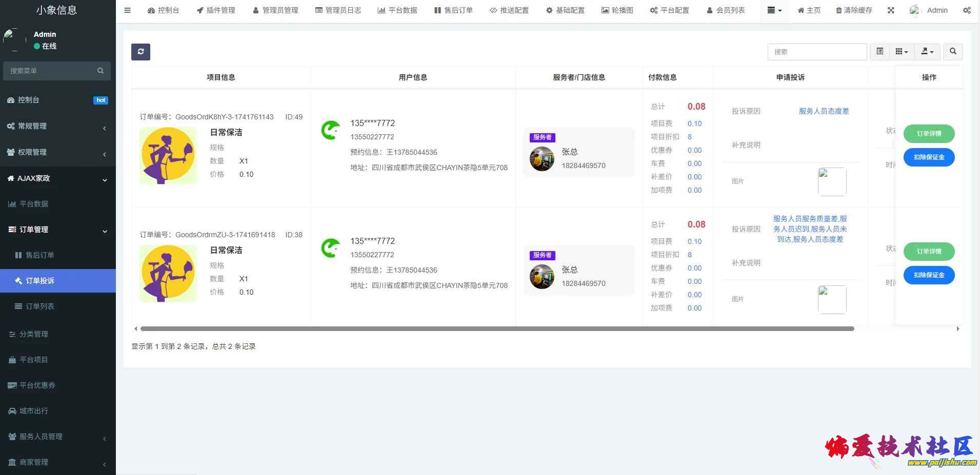Image resolution: width=980 pixels, height=475 pixels.
Task: Click the refresh table button
Action: coord(141,52)
